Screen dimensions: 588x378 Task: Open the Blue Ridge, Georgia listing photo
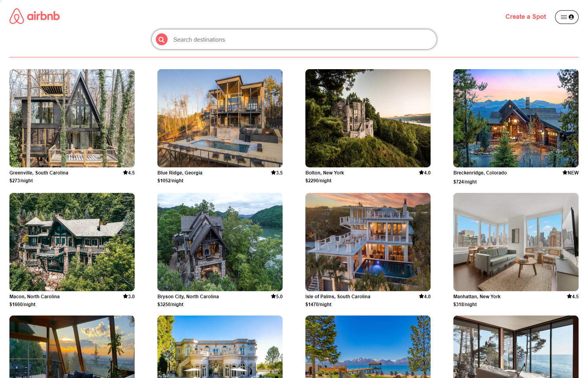[220, 118]
